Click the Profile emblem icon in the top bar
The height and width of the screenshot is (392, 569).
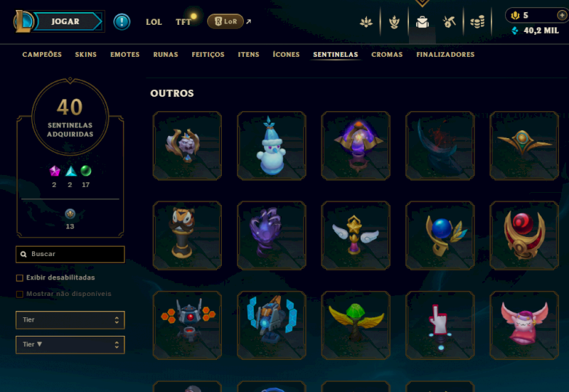pyautogui.click(x=366, y=23)
